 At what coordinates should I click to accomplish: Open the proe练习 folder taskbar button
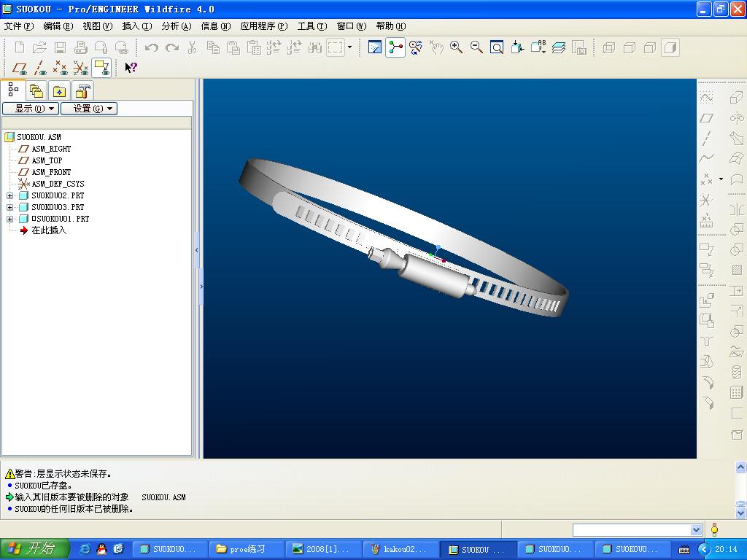[247, 550]
